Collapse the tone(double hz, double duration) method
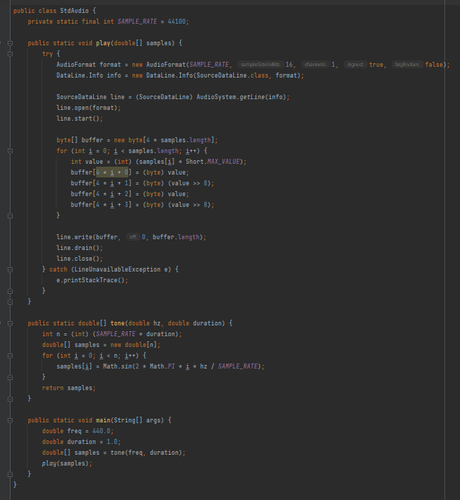The width and height of the screenshot is (460, 500). (10, 323)
